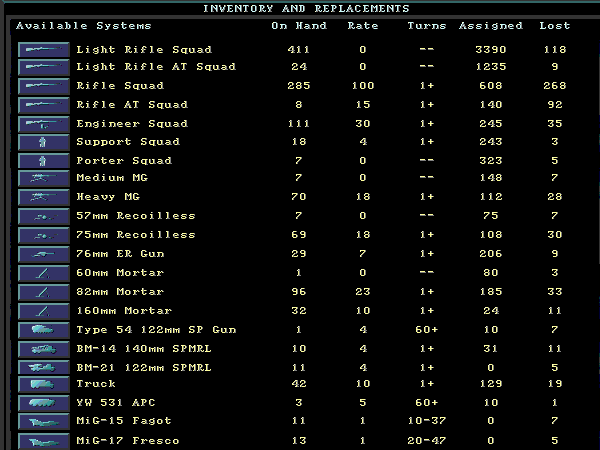Click the Engineer Squad label
Image resolution: width=600 pixels, height=450 pixels.
click(132, 124)
